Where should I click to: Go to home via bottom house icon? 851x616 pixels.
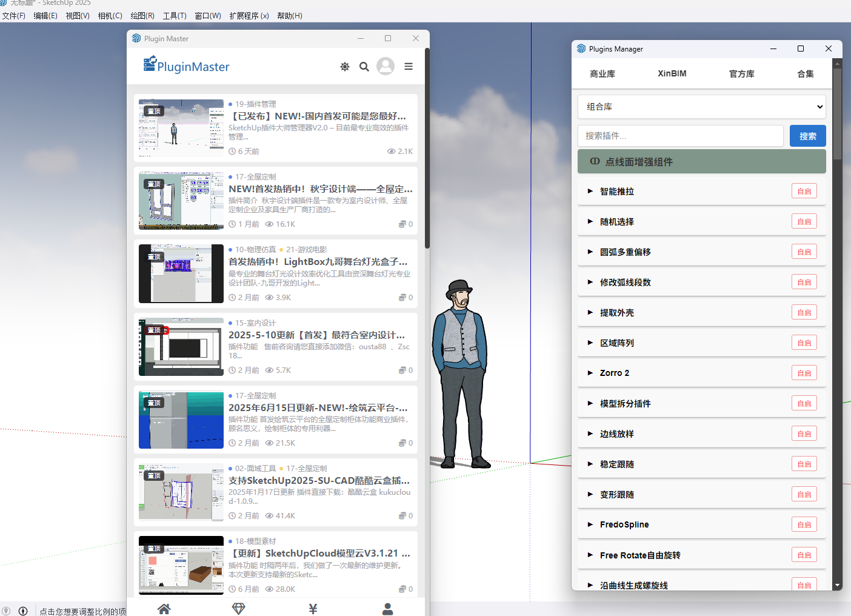(164, 609)
